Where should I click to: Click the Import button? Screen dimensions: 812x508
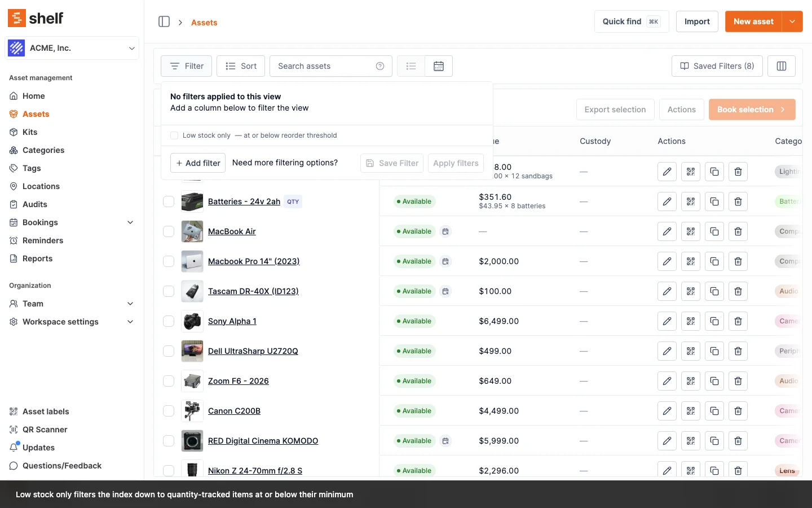coord(697,21)
